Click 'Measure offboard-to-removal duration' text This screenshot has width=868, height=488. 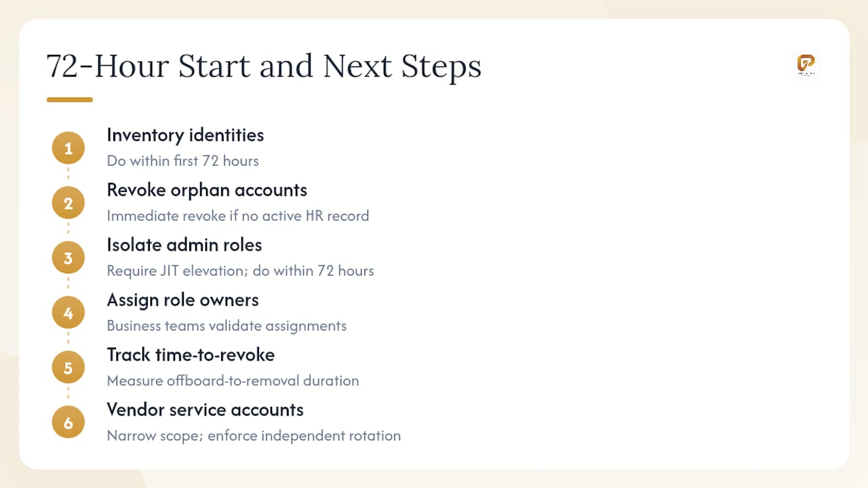pos(233,381)
